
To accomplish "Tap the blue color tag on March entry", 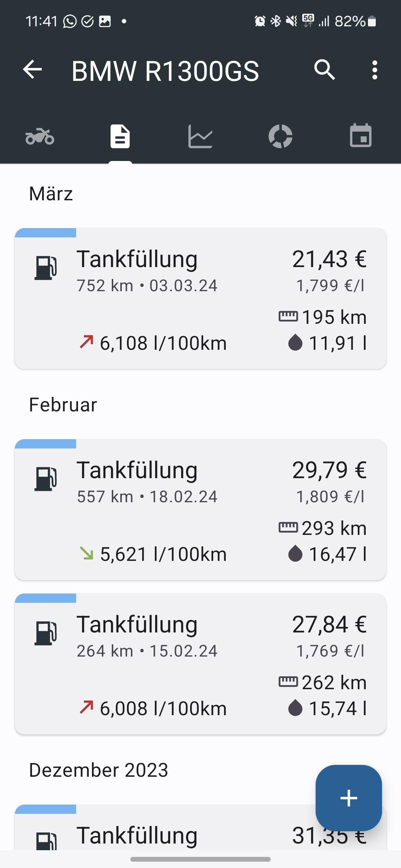I will click(46, 233).
